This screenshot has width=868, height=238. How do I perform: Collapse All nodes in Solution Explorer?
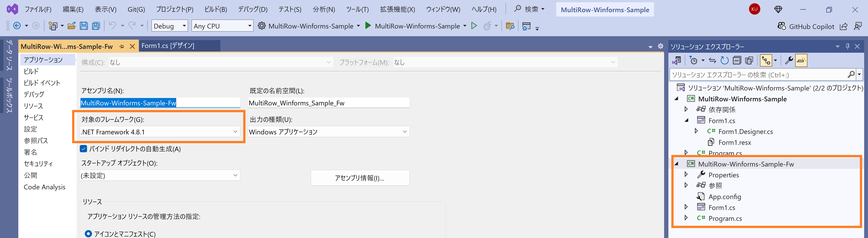click(x=737, y=61)
